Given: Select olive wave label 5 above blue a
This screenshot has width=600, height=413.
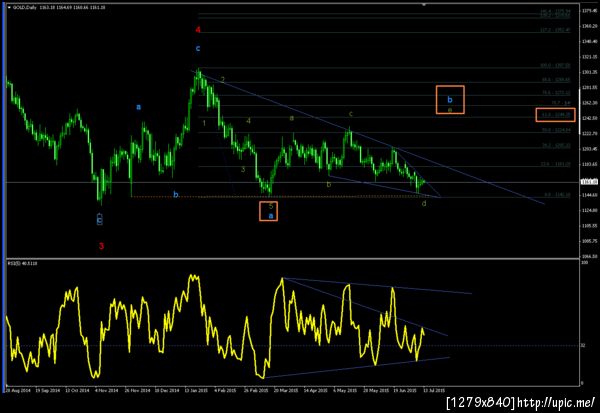Looking at the screenshot, I should [x=271, y=206].
